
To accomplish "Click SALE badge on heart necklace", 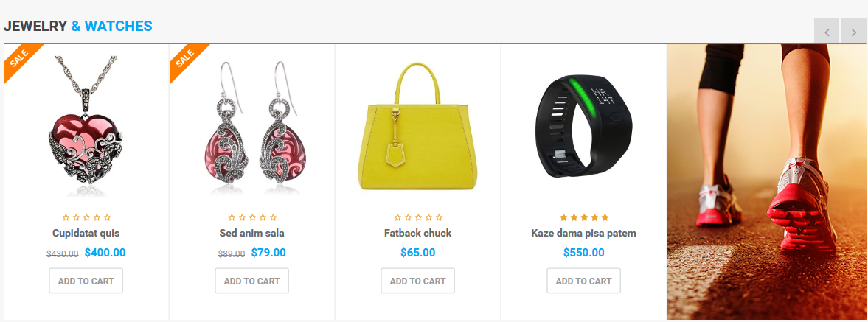I will [21, 61].
